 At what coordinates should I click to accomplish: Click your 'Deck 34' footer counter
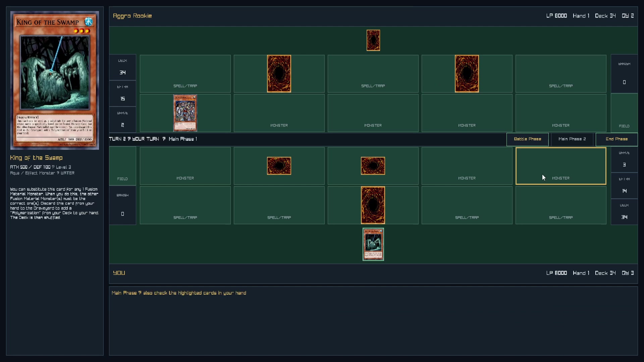pyautogui.click(x=605, y=273)
